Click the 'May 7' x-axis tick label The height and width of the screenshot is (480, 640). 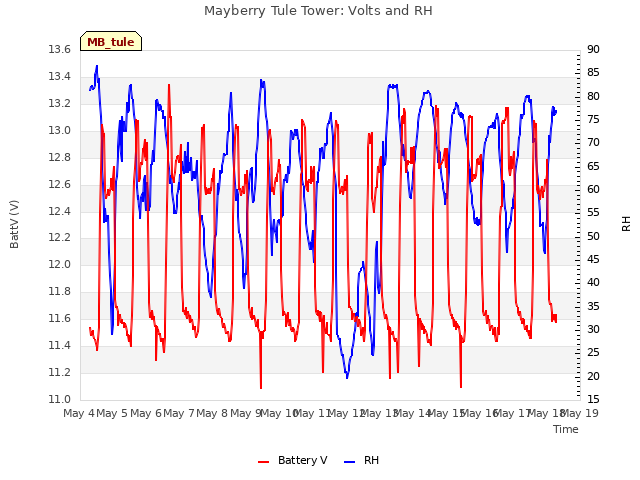179,413
